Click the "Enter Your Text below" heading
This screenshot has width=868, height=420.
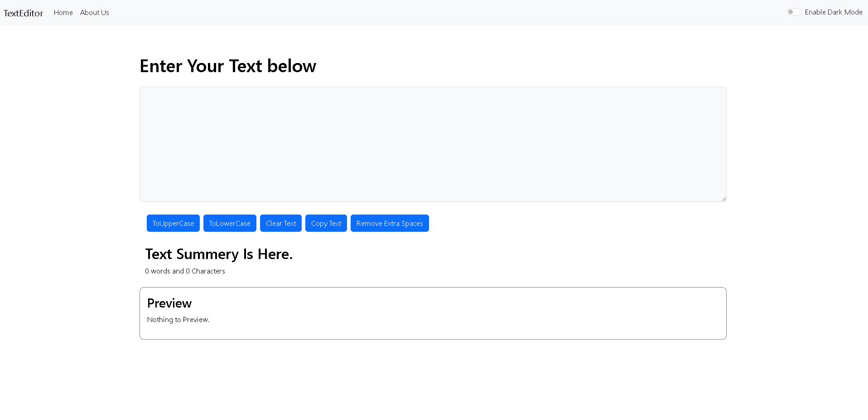pos(227,66)
